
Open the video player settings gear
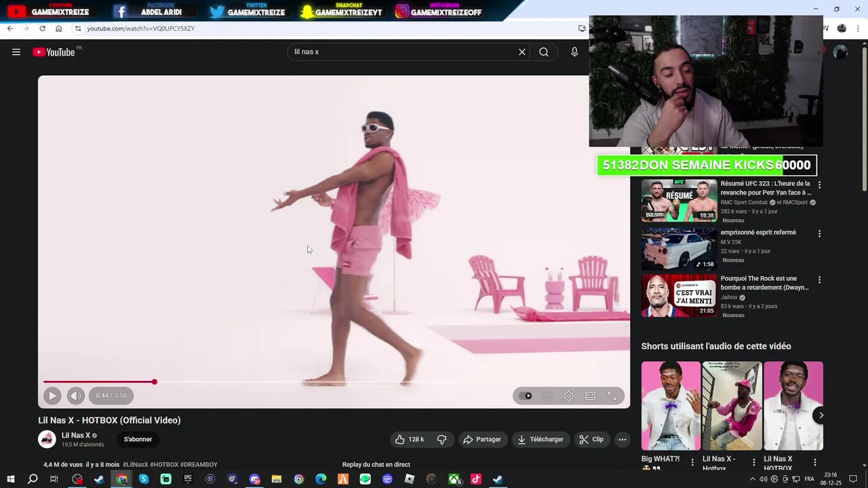click(569, 396)
